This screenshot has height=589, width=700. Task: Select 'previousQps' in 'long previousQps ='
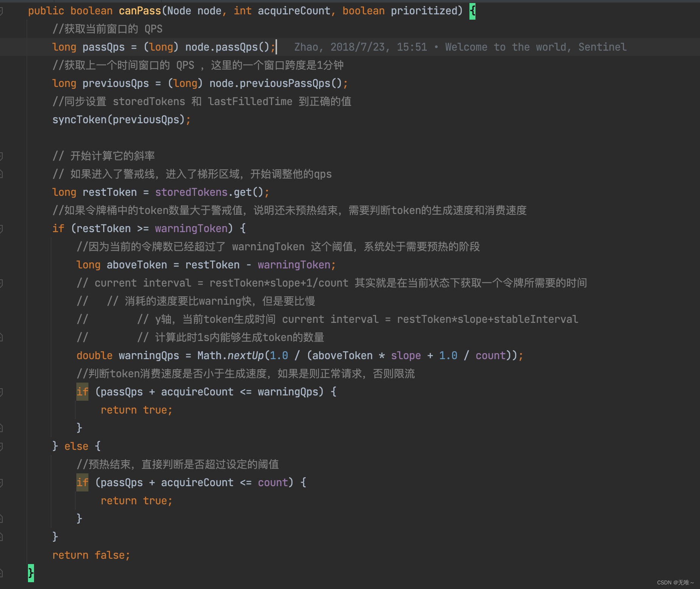(116, 83)
